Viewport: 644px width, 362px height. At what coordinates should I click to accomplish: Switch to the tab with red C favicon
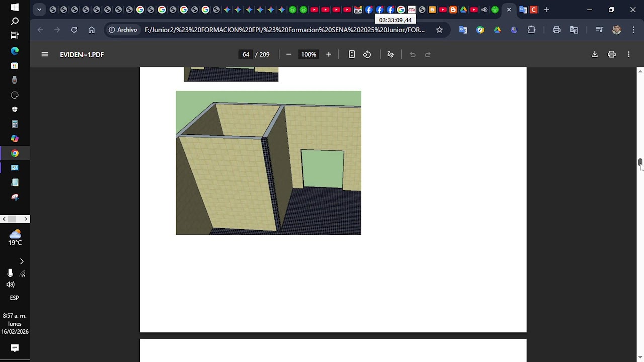click(x=534, y=10)
